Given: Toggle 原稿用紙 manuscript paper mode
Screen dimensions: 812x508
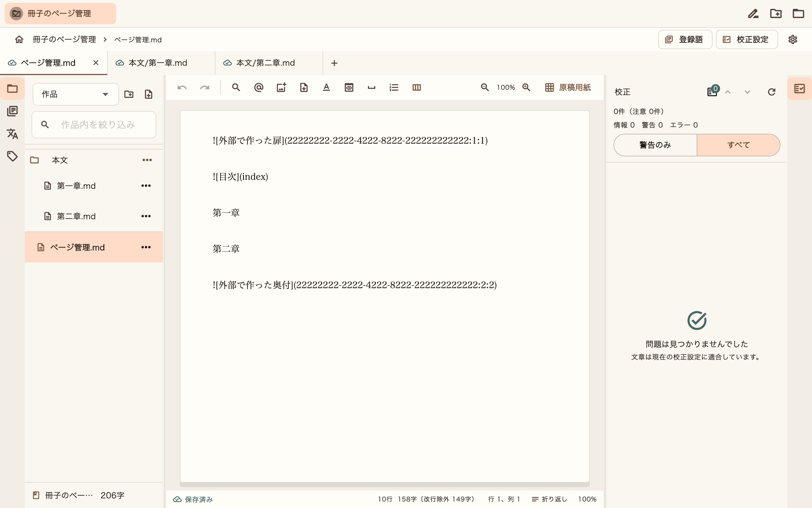Looking at the screenshot, I should tap(568, 88).
